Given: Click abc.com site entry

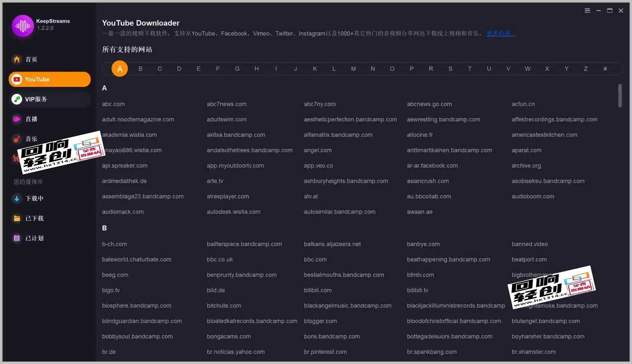Looking at the screenshot, I should click(113, 104).
